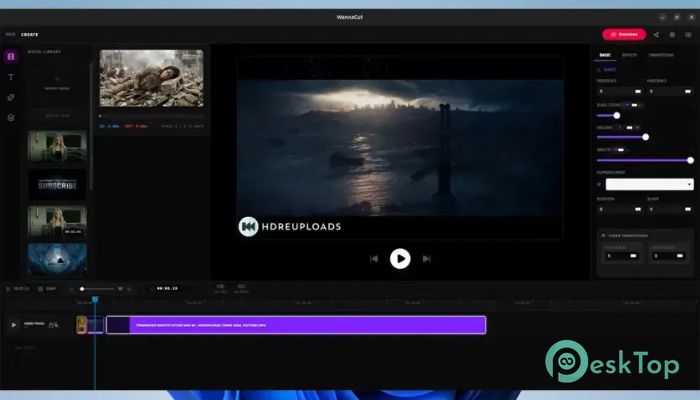The image size is (700, 400).
Task: Select the SUBSCRIBE clip thumbnail
Action: point(57,184)
